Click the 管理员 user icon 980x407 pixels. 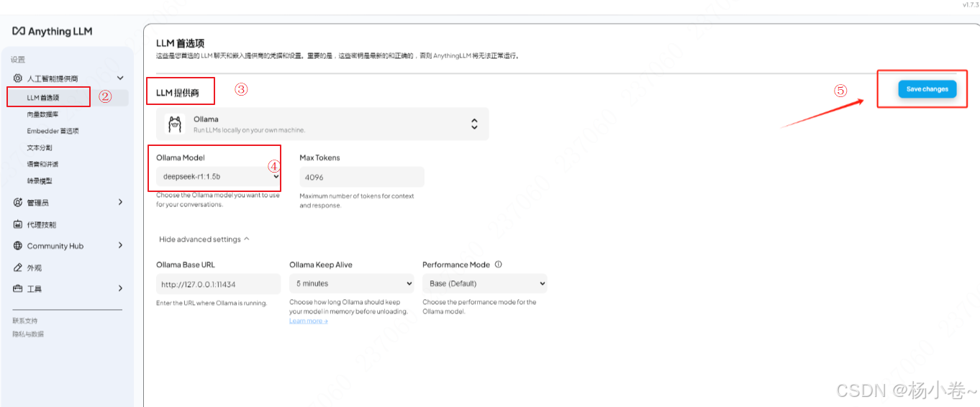(18, 203)
